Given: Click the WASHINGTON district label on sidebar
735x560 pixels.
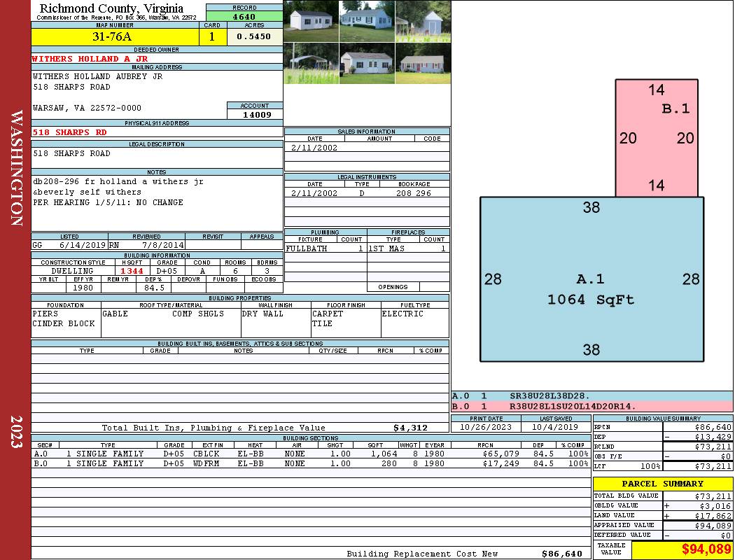Looking at the screenshot, I should click(17, 168).
